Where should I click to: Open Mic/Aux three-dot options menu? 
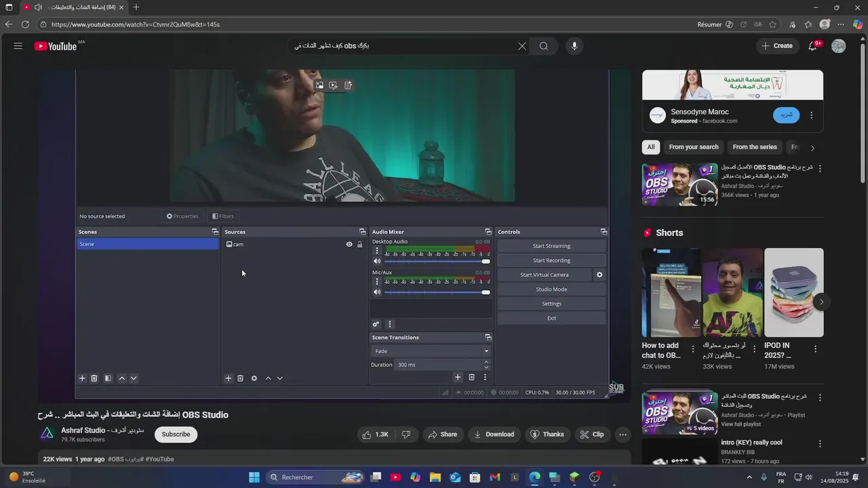[x=377, y=282]
